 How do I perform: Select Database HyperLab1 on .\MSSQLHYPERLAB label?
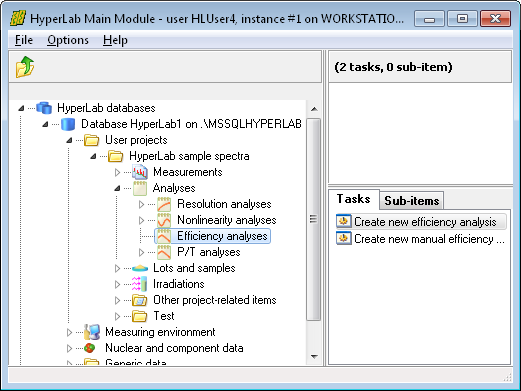tap(191, 124)
